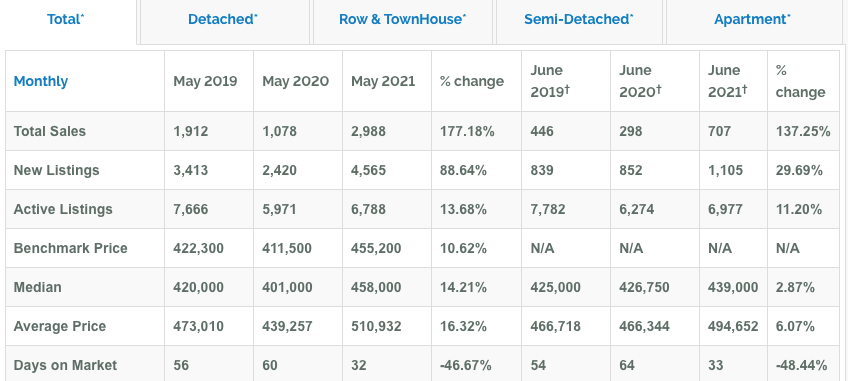Click the Benchmark Price row label
Screen dimensions: 848x381
70,248
